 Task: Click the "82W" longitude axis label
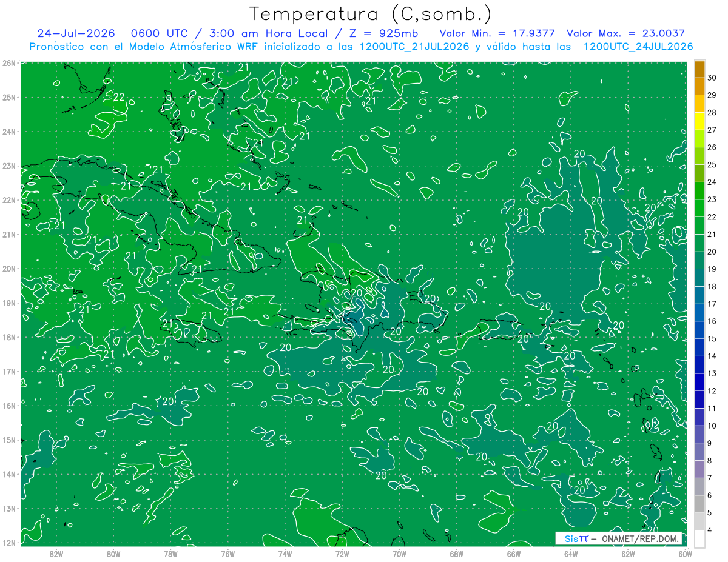tap(56, 554)
